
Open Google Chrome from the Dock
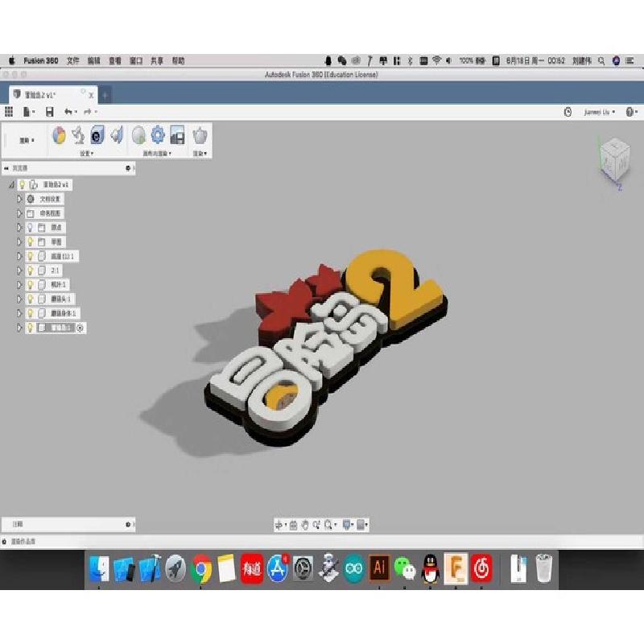(201, 569)
